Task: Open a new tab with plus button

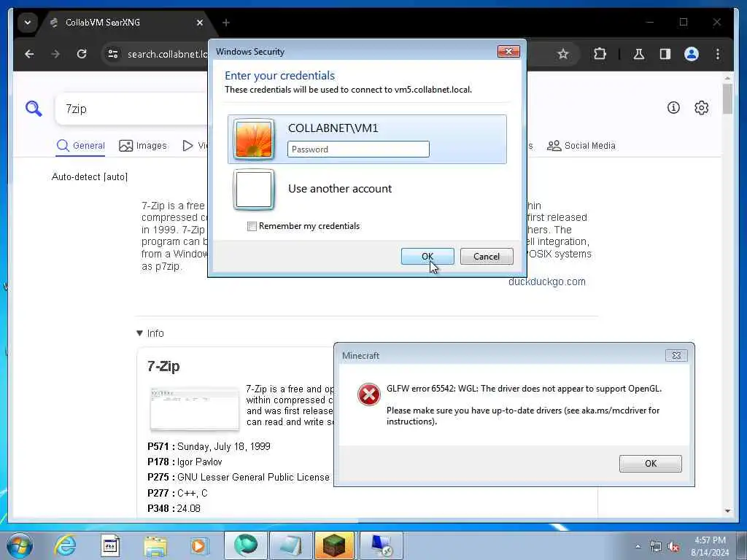Action: point(226,23)
